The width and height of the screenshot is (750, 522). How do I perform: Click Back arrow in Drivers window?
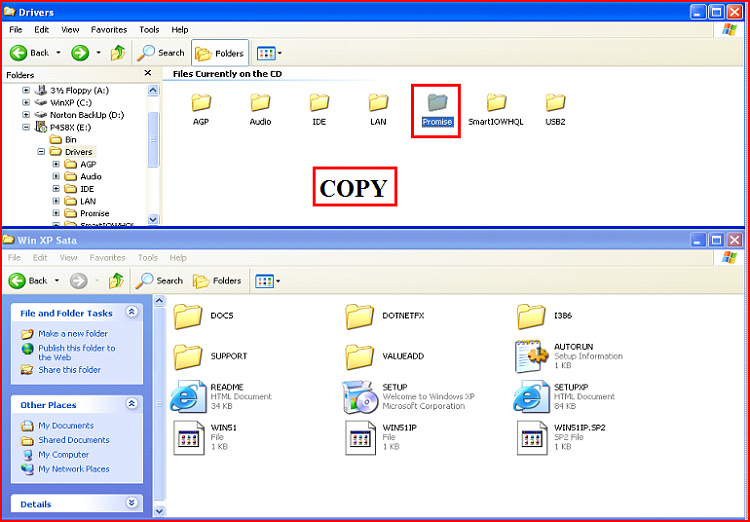tap(19, 53)
